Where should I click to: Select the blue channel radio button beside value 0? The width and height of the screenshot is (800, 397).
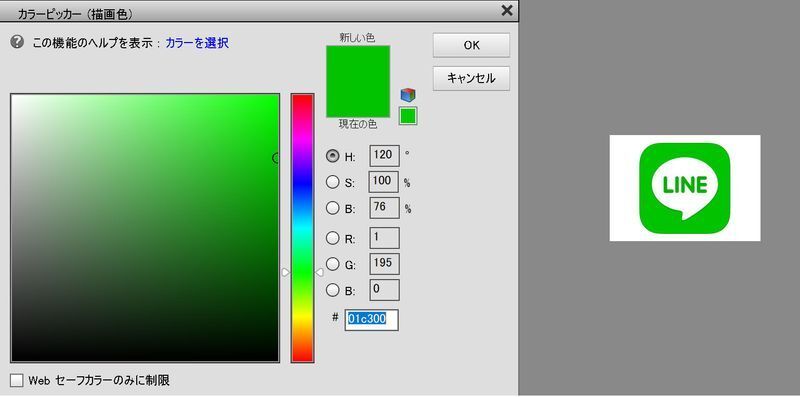click(333, 290)
